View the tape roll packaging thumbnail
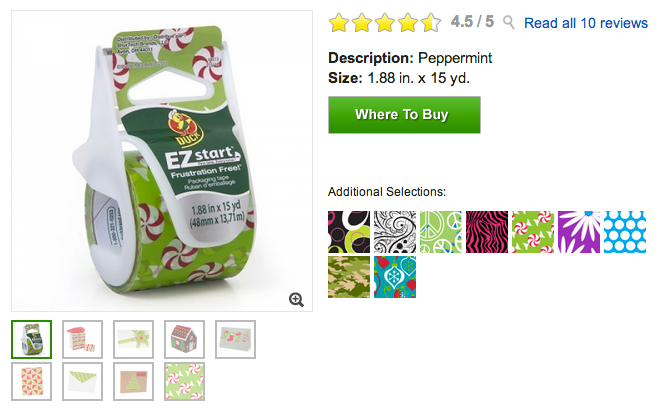This screenshot has height=412, width=665. (x=31, y=339)
